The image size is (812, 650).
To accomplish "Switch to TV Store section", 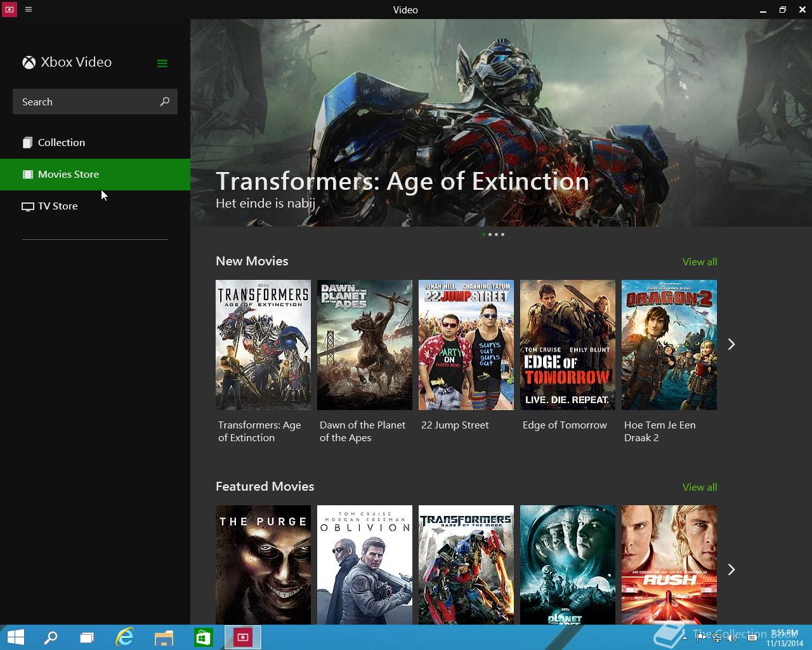I will (95, 206).
